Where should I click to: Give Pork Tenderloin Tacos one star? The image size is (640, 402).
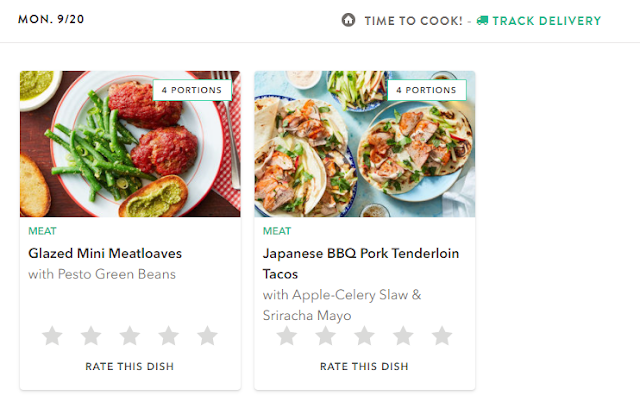287,335
